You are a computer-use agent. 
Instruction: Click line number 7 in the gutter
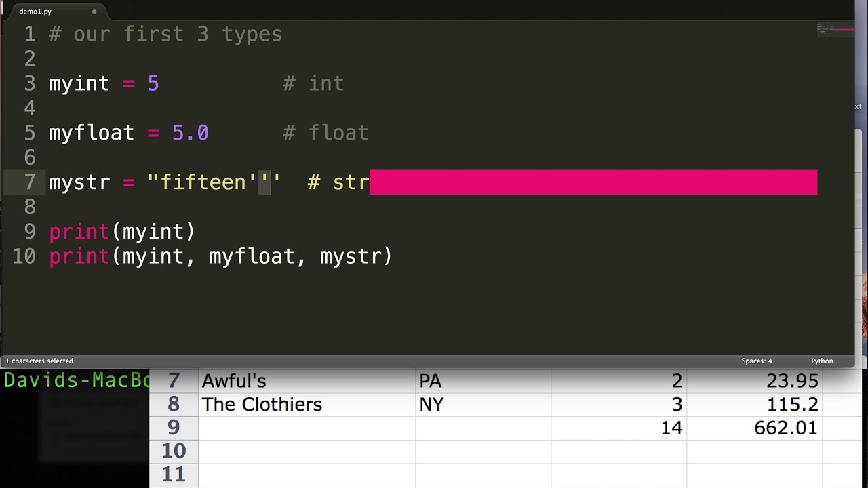[x=29, y=182]
